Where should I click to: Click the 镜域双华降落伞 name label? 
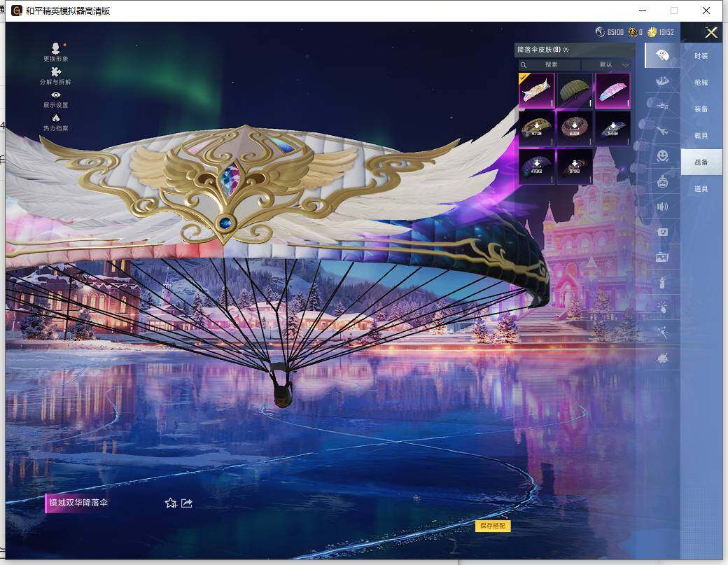[78, 503]
